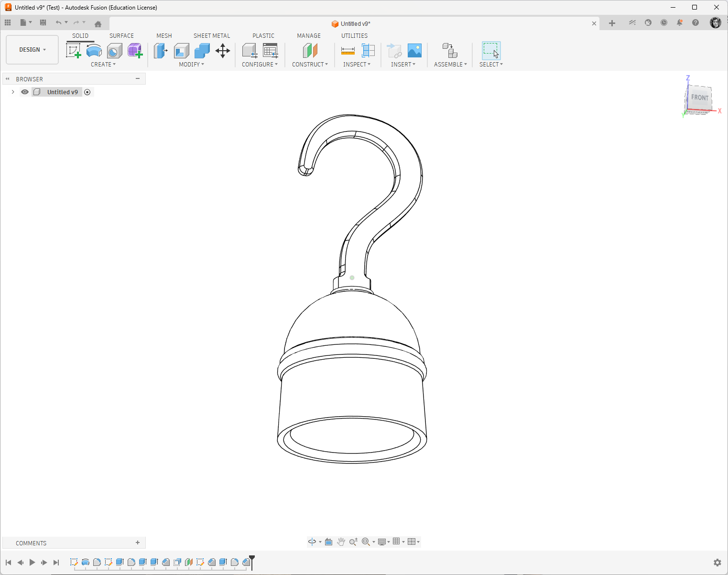Activate the Move/Copy tool

coord(223,50)
